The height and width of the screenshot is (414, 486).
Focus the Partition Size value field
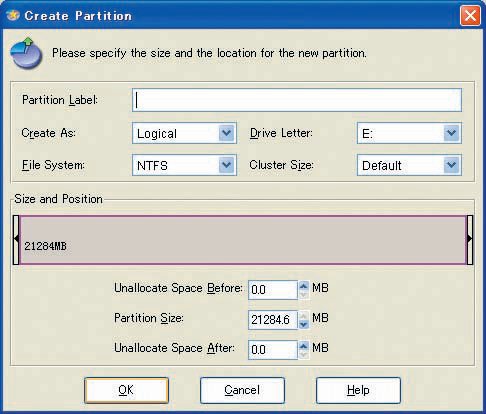click(273, 320)
